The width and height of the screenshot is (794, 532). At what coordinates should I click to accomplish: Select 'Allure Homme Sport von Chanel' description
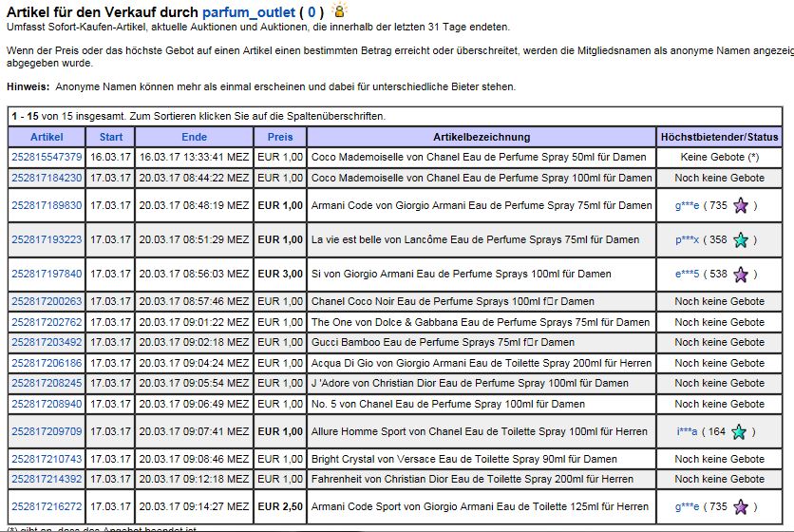tap(479, 431)
